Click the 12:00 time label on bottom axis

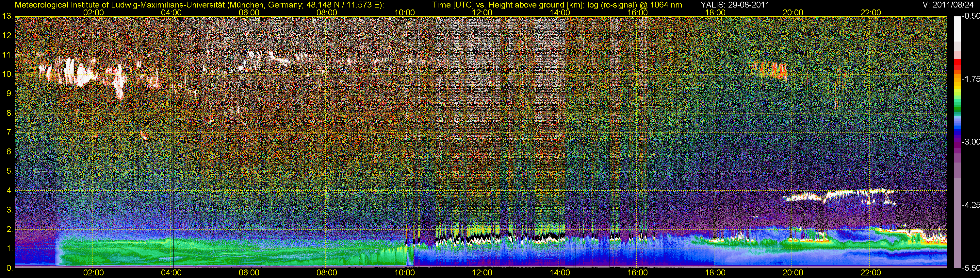[x=482, y=273]
